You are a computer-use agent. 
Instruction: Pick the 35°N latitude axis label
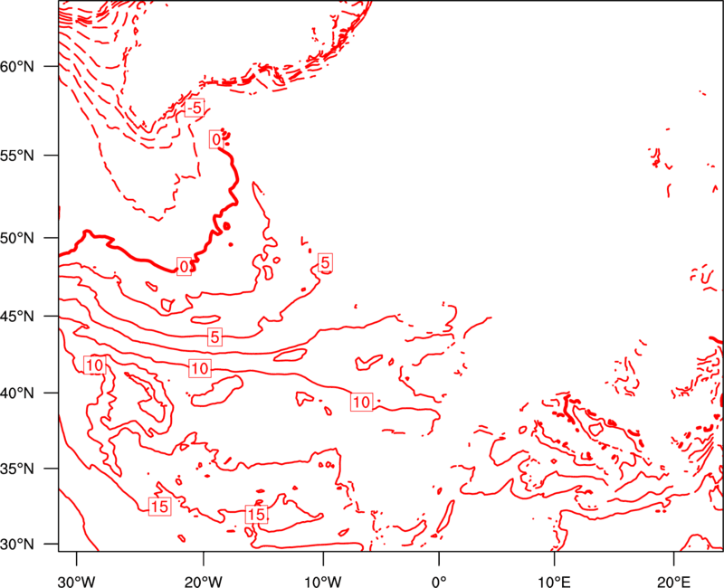click(x=17, y=469)
